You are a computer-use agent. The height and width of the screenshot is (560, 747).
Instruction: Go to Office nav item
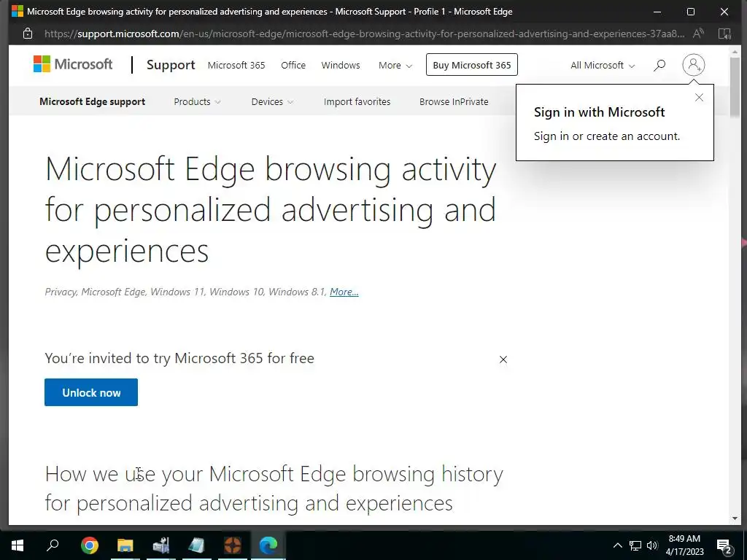click(x=293, y=65)
